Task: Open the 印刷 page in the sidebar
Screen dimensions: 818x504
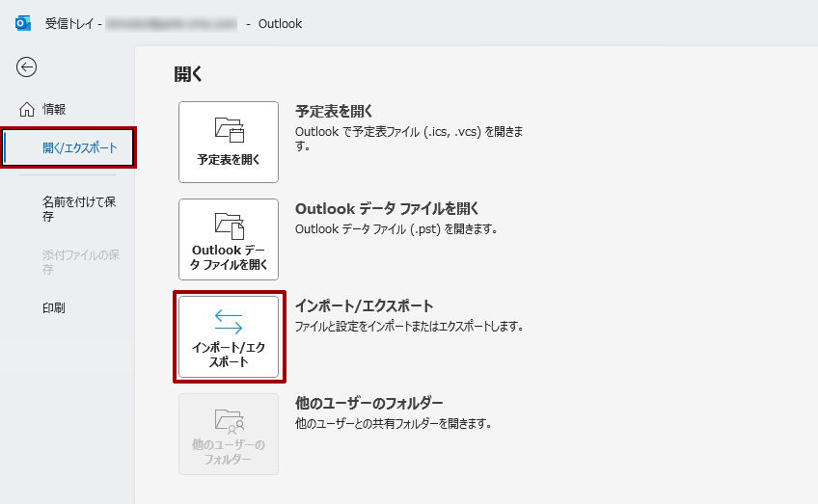Action: [x=54, y=308]
